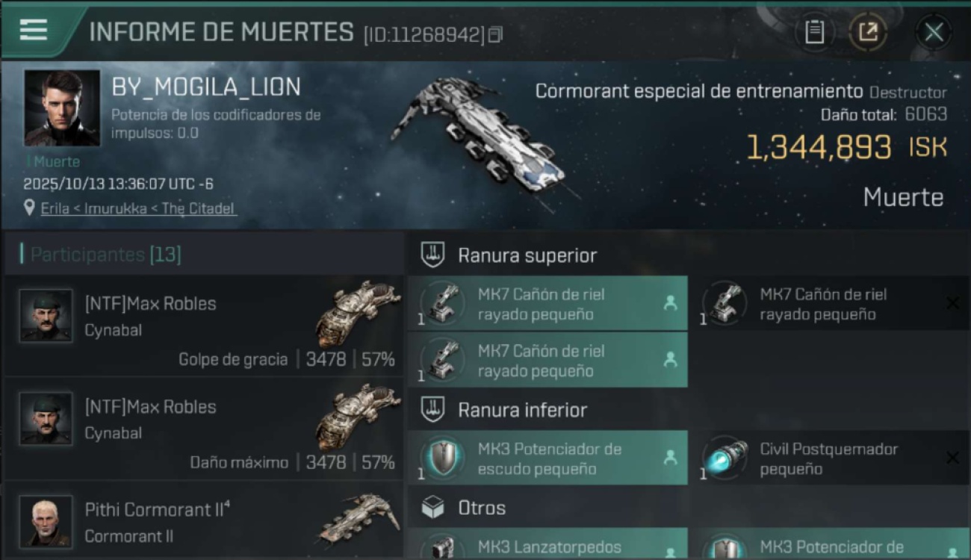The height and width of the screenshot is (560, 971).
Task: Open the hamburger menu icon
Action: click(x=34, y=30)
